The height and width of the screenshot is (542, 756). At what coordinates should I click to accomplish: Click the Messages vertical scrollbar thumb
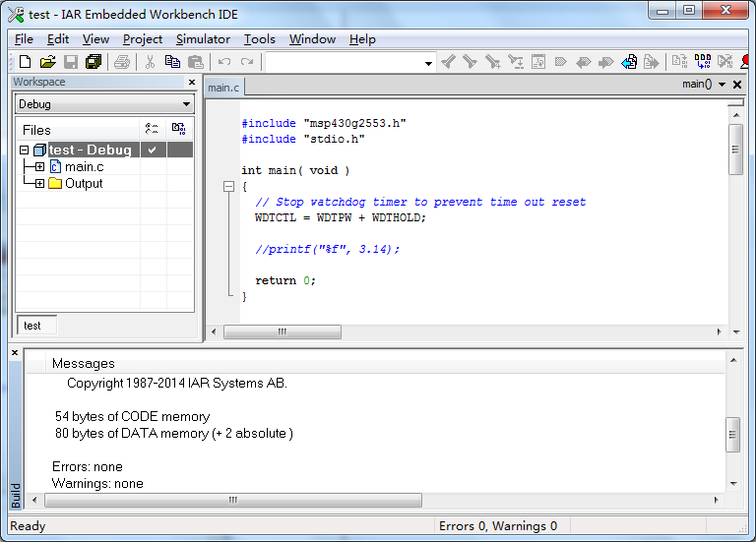click(732, 435)
